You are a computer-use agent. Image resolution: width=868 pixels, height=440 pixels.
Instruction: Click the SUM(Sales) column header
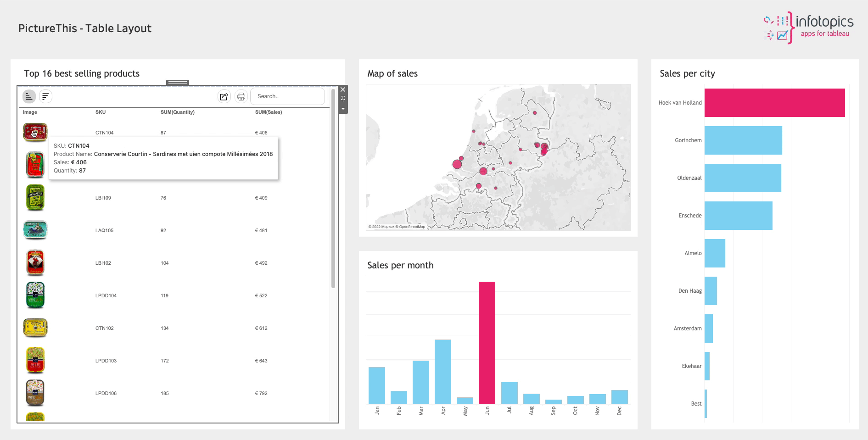coord(269,112)
